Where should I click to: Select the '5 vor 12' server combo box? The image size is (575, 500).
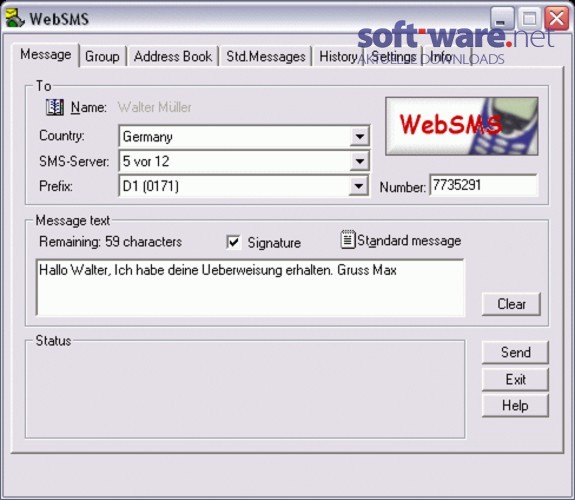pyautogui.click(x=244, y=161)
